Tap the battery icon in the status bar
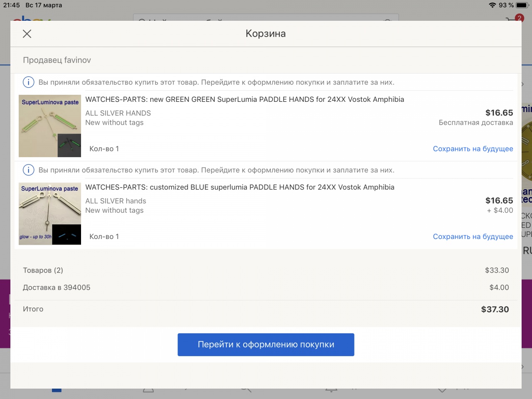This screenshot has height=399, width=532. (x=522, y=5)
